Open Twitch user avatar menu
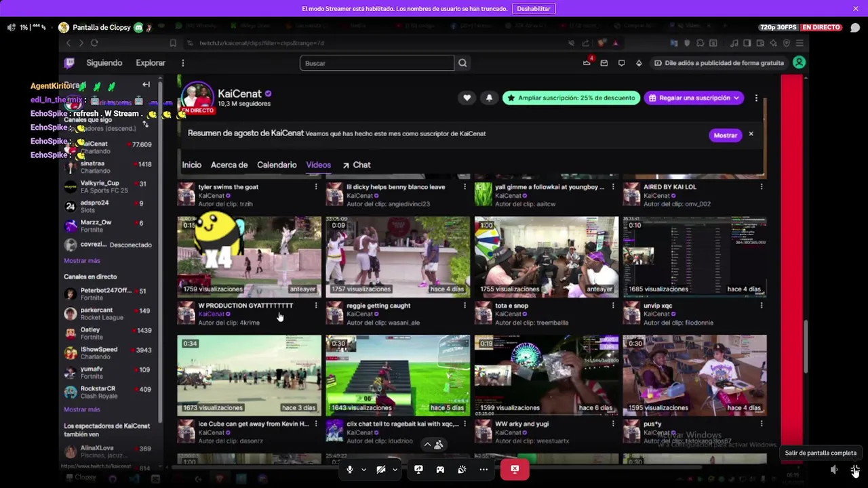This screenshot has width=868, height=488. pyautogui.click(x=800, y=62)
